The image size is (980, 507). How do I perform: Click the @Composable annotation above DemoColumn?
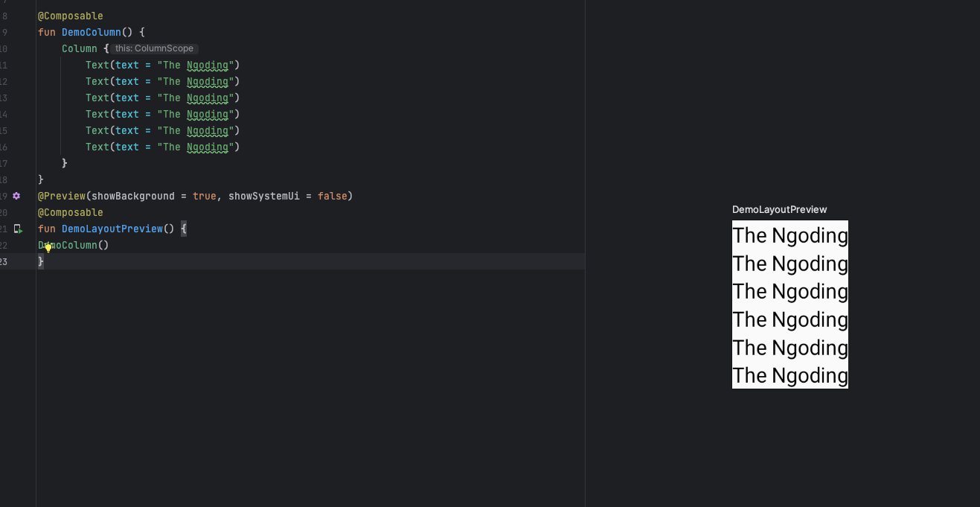click(71, 16)
